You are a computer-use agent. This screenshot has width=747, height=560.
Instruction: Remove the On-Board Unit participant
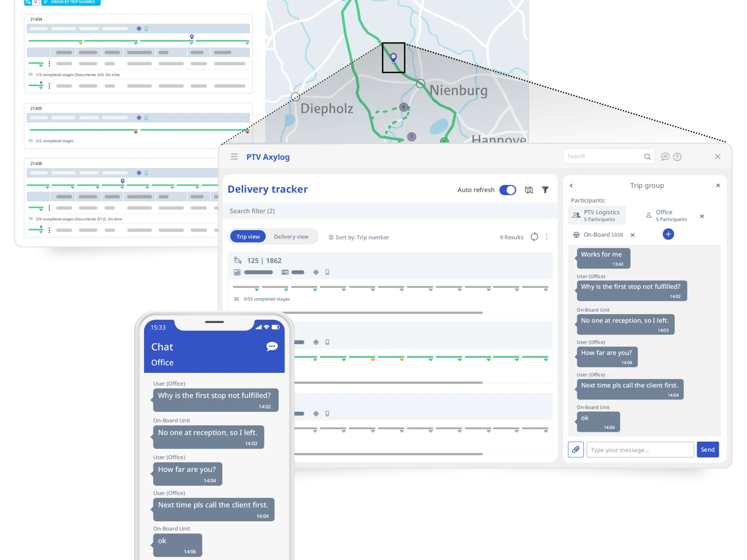coord(632,235)
